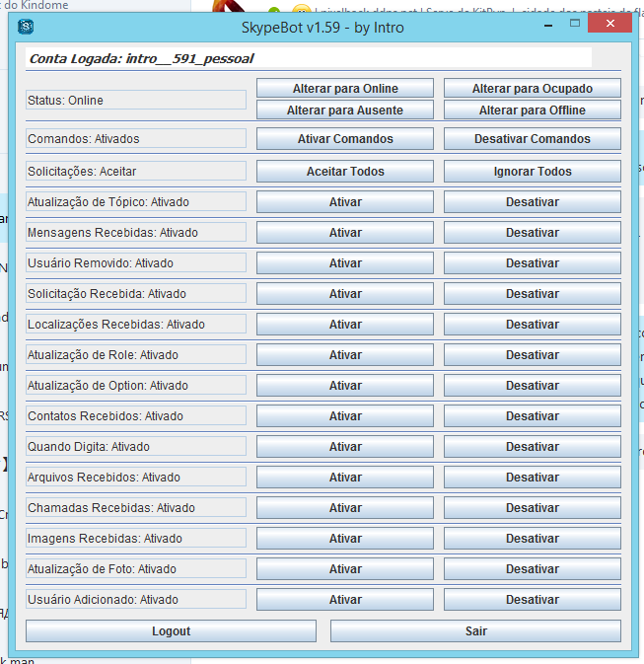
Task: Click the Status: Online field
Action: coord(136,100)
